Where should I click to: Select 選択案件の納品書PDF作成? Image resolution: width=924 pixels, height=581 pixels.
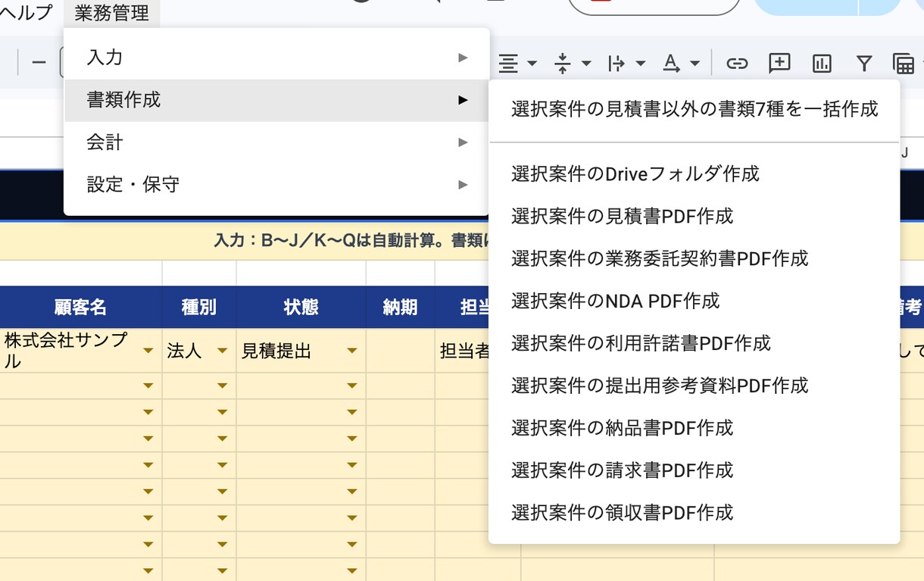(x=695, y=429)
